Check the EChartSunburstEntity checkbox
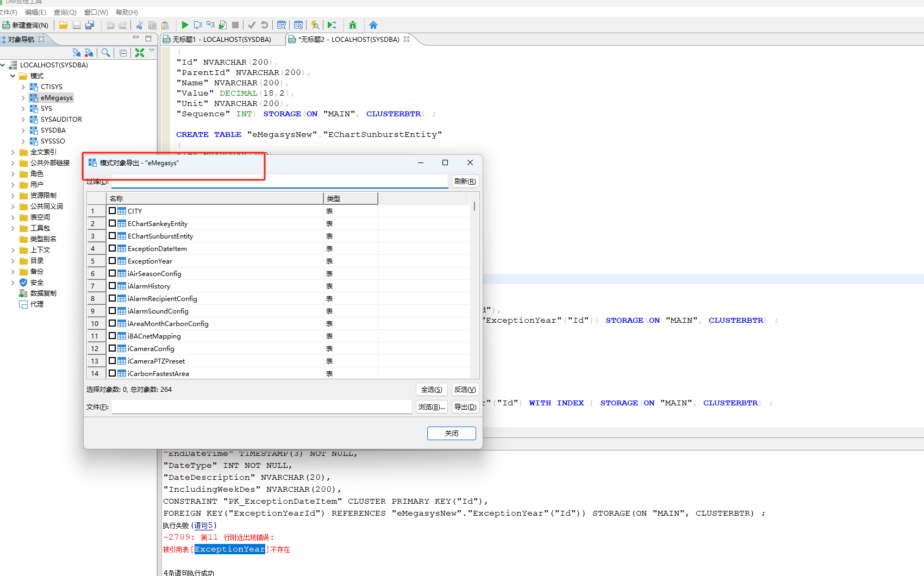The height and width of the screenshot is (576, 924). pos(112,236)
